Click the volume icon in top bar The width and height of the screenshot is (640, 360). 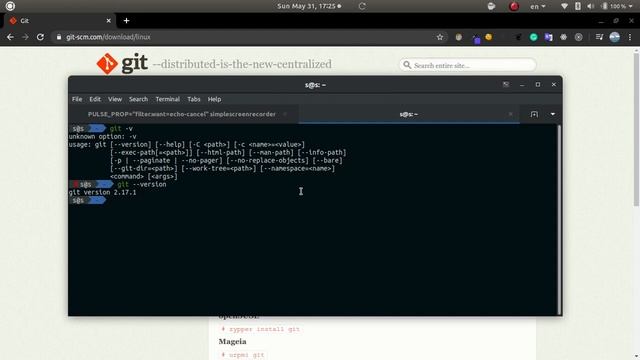[x=591, y=6]
